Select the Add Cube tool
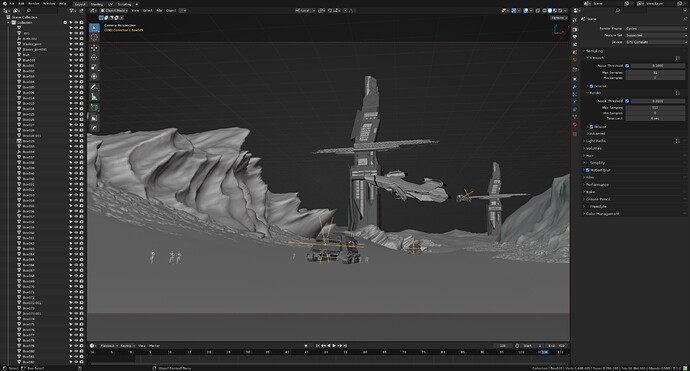The width and height of the screenshot is (690, 371). point(94,107)
